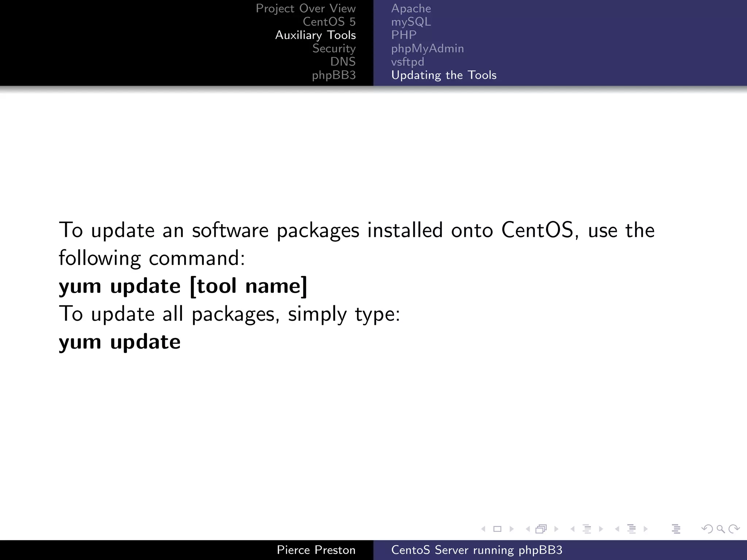Click the go-forward history arrow

(734, 529)
